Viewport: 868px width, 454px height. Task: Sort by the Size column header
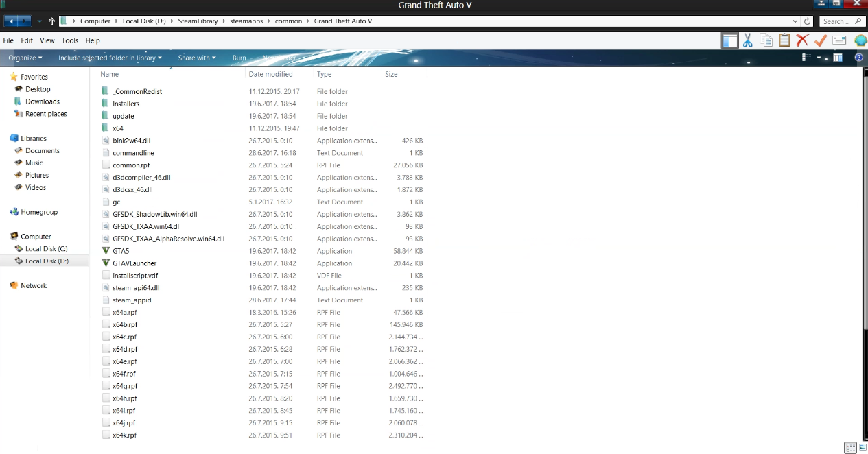(391, 74)
